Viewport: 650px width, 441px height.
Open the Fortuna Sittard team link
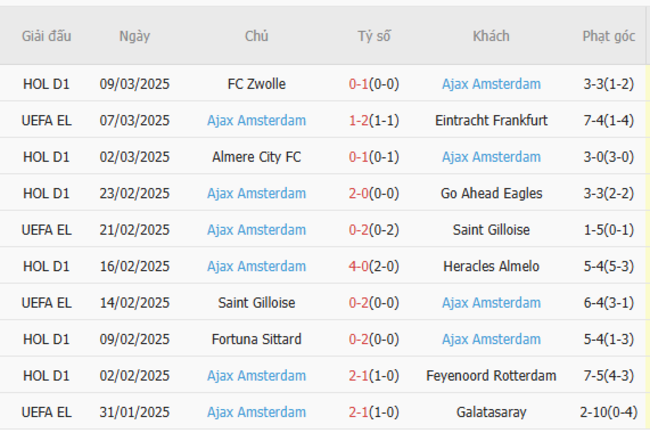tap(256, 339)
